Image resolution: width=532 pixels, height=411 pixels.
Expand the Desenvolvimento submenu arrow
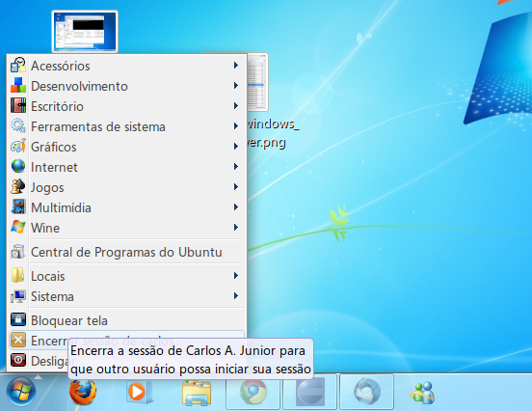point(236,86)
